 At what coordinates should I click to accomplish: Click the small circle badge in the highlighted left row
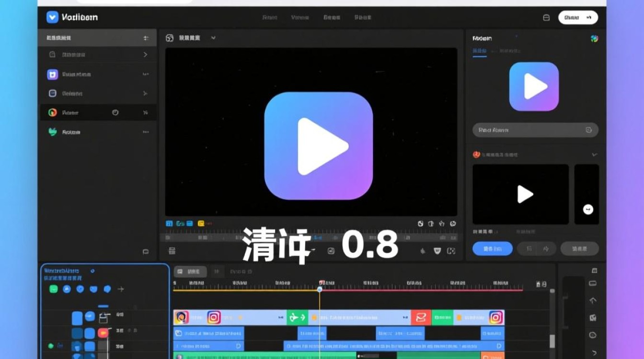click(x=115, y=112)
